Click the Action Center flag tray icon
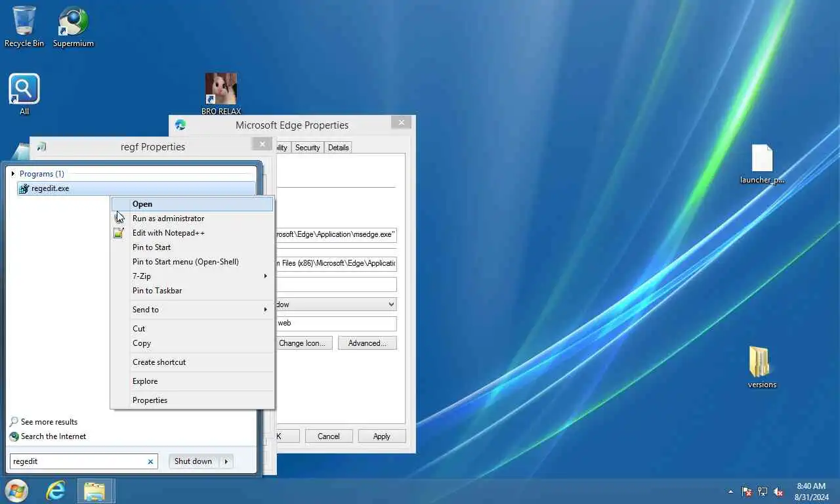840x504 pixels. click(x=747, y=492)
